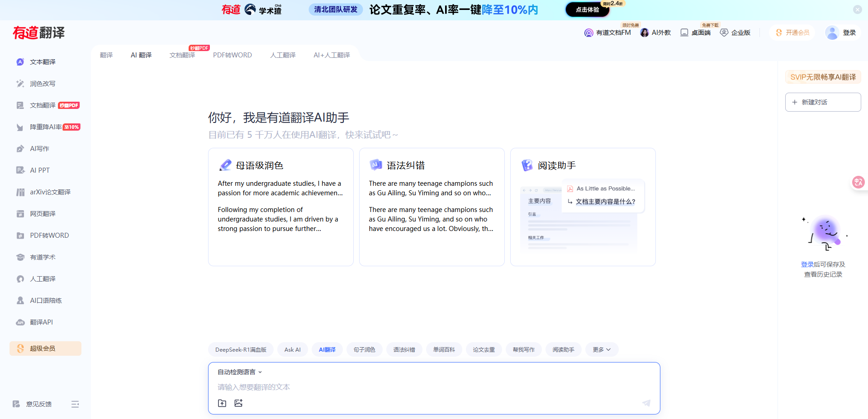Viewport: 868px width, 419px height.
Task: Click the 润色改写 magic wand icon
Action: pos(20,84)
